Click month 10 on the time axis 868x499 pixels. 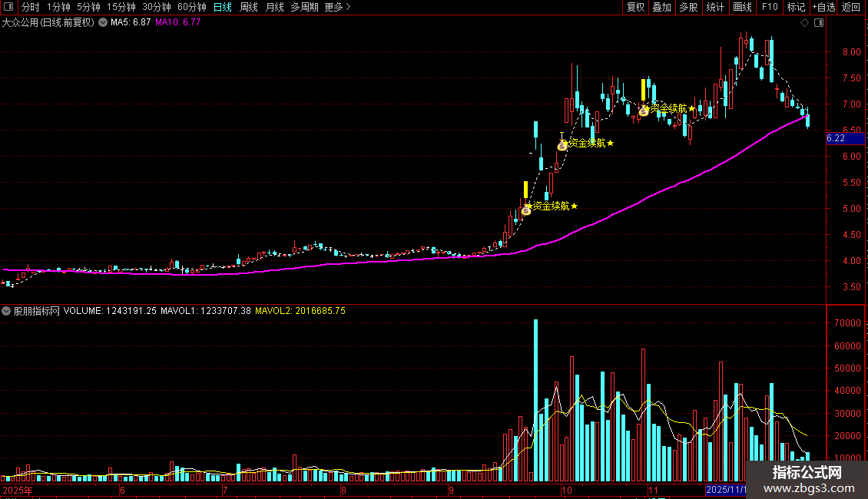pos(566,490)
